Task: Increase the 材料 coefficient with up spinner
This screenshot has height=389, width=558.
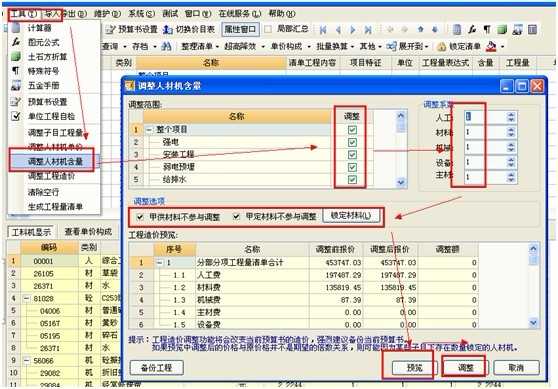Action: point(511,130)
